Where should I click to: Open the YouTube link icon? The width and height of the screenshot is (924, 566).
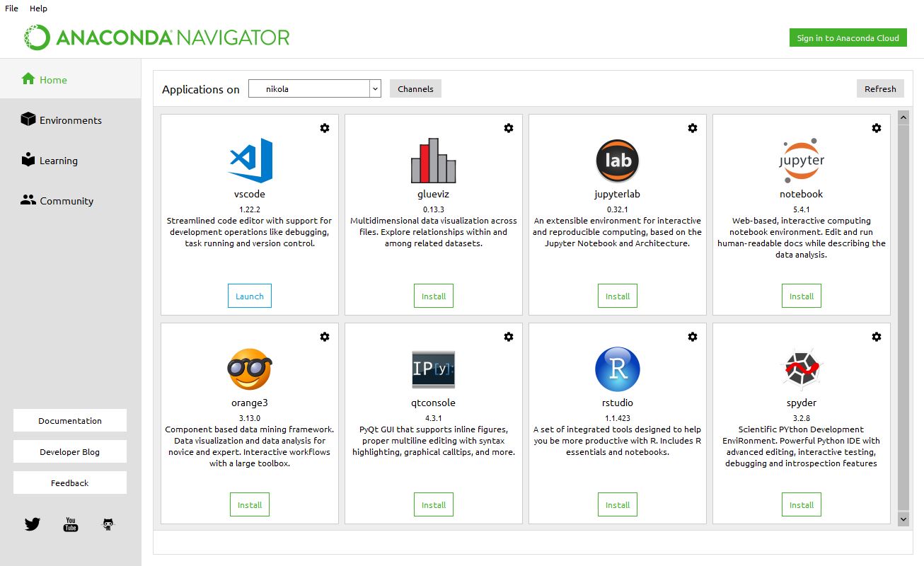click(x=71, y=524)
